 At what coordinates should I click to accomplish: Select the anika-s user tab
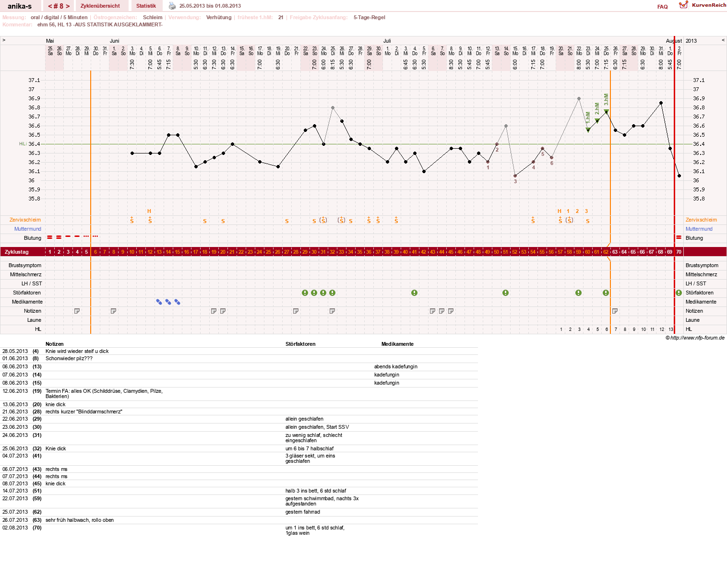click(x=20, y=6)
